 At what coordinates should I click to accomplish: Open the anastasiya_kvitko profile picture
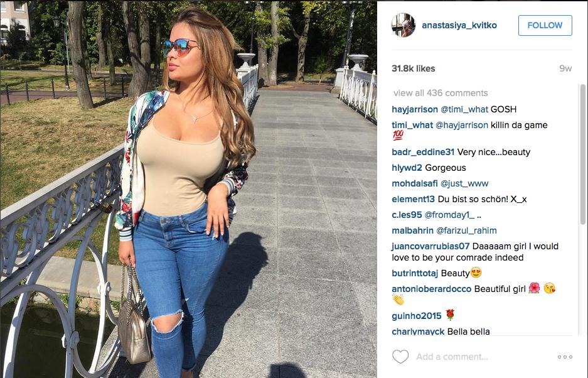tap(404, 25)
